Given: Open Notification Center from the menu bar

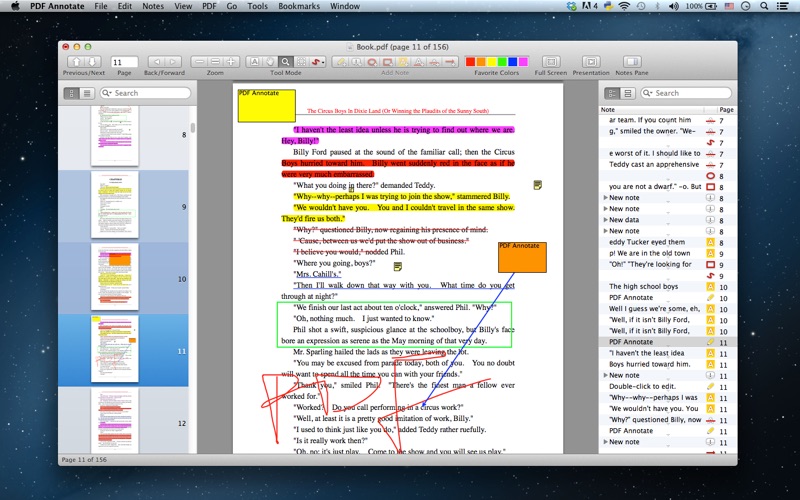Looking at the screenshot, I should [x=782, y=6].
